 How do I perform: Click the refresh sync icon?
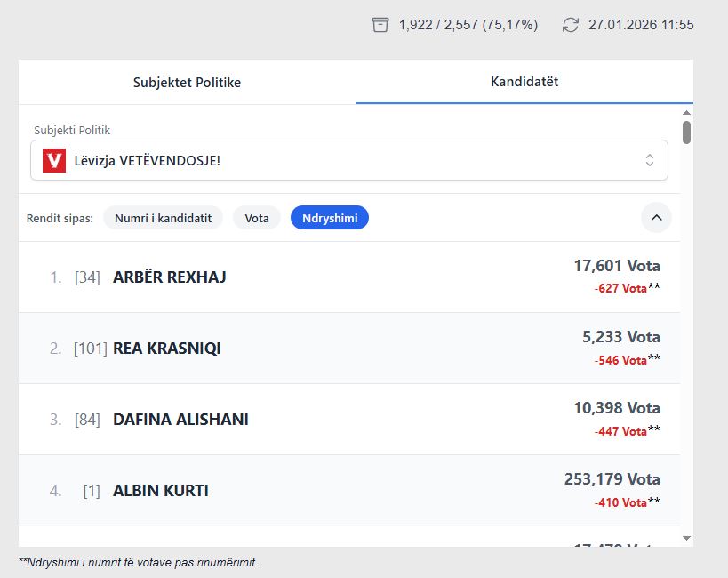click(x=571, y=25)
